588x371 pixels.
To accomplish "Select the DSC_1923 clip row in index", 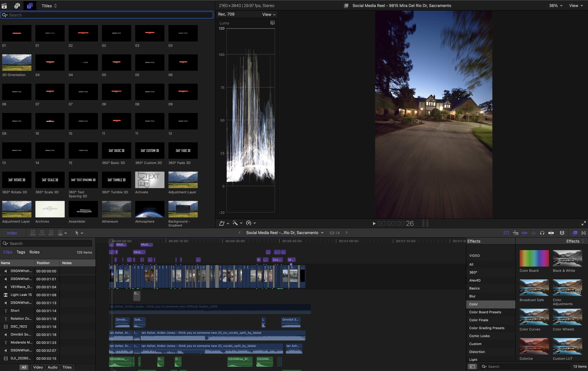I will [48, 327].
